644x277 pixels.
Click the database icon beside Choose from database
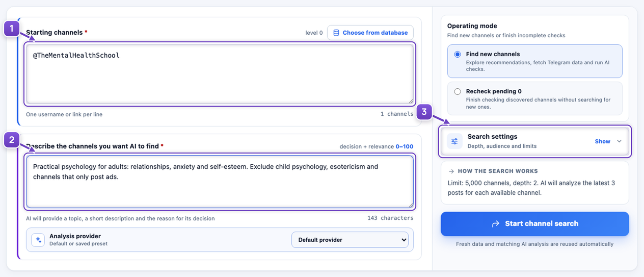point(336,33)
